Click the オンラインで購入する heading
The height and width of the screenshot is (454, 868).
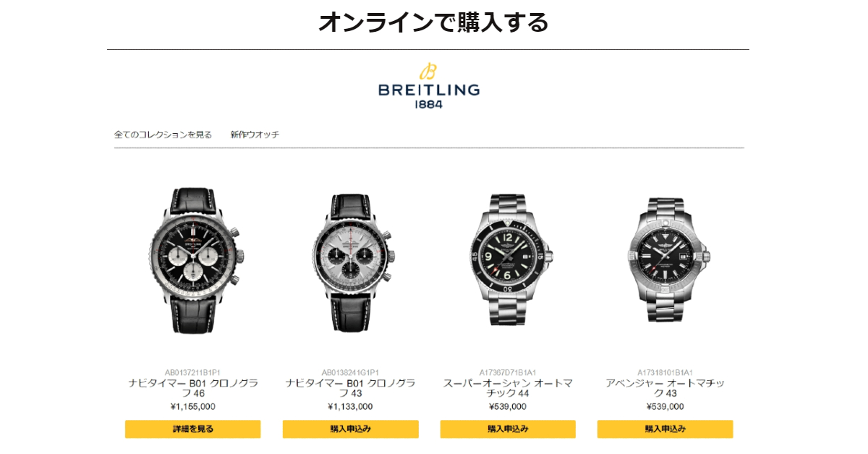point(433,22)
